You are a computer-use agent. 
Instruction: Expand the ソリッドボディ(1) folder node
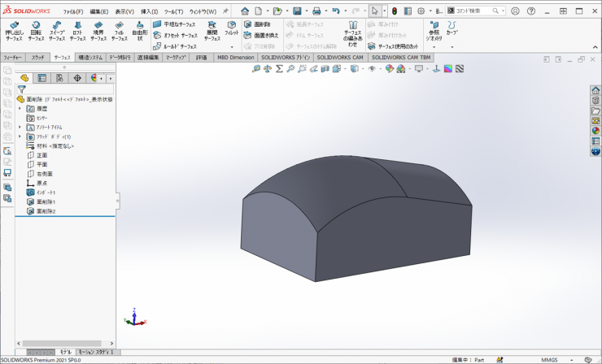pyautogui.click(x=20, y=136)
